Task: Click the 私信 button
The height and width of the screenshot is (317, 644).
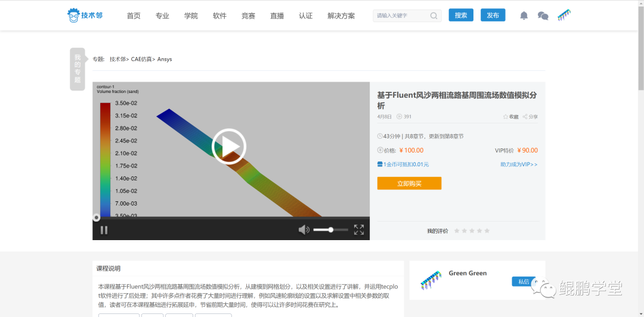Action: point(524,281)
